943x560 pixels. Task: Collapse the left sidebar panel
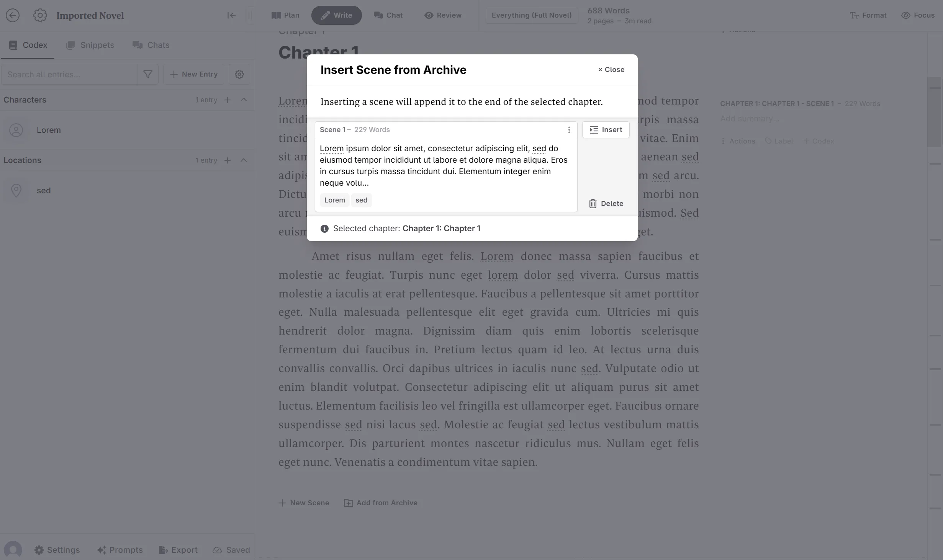[x=231, y=15]
